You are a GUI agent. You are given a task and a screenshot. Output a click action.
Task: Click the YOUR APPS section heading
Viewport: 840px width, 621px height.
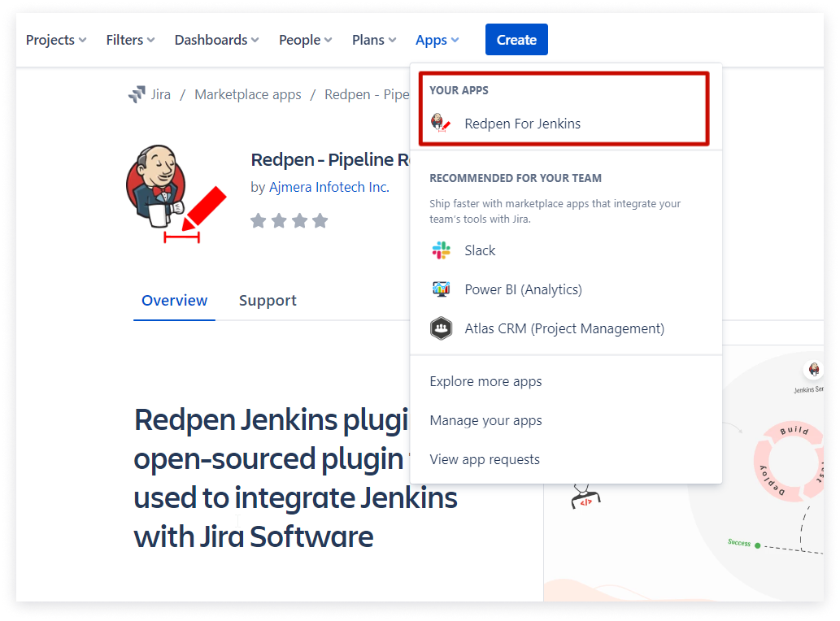(459, 90)
